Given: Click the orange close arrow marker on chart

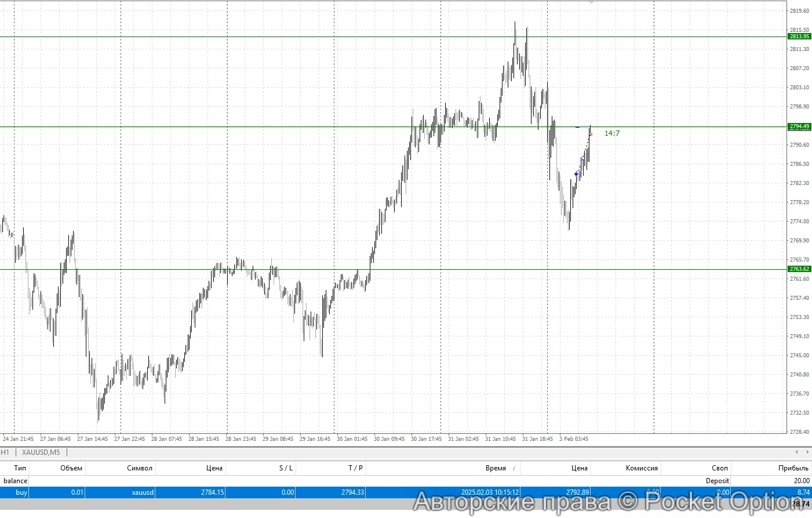Looking at the screenshot, I should click(591, 134).
